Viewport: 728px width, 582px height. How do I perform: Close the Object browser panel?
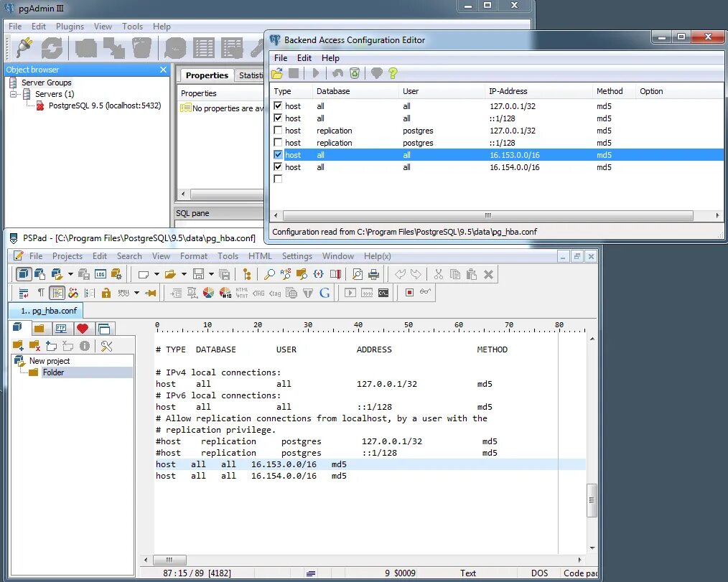(163, 70)
